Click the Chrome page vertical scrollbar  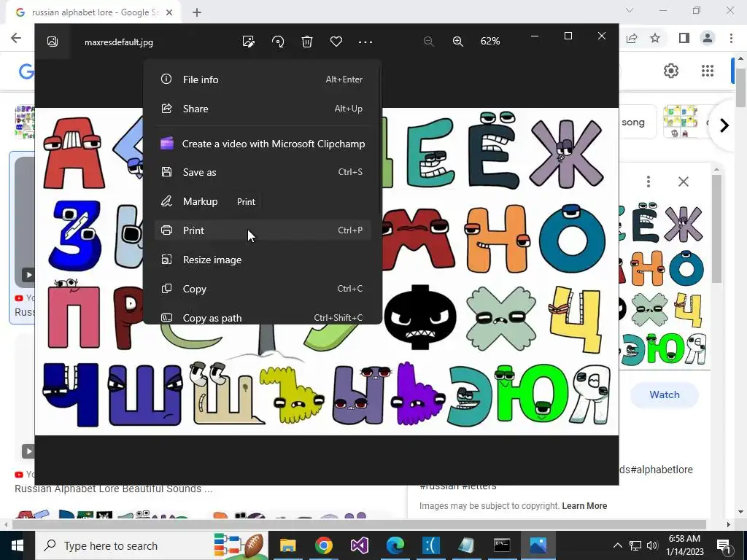click(x=741, y=88)
